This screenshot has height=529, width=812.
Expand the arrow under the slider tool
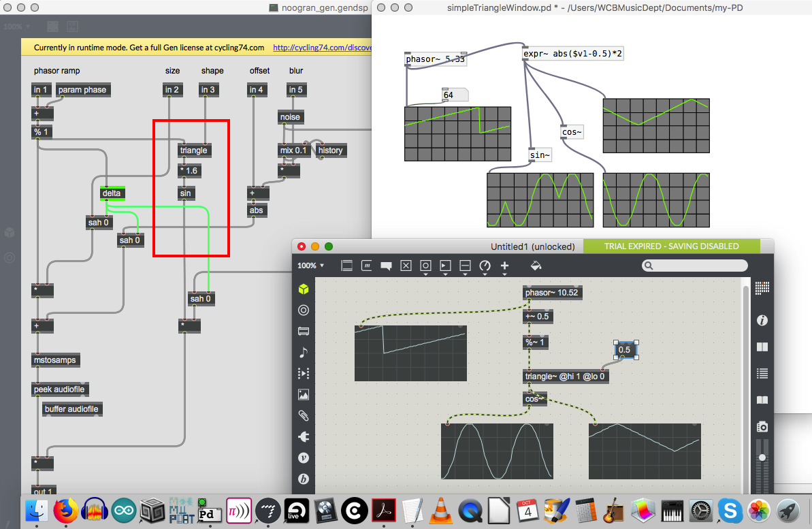tap(465, 274)
